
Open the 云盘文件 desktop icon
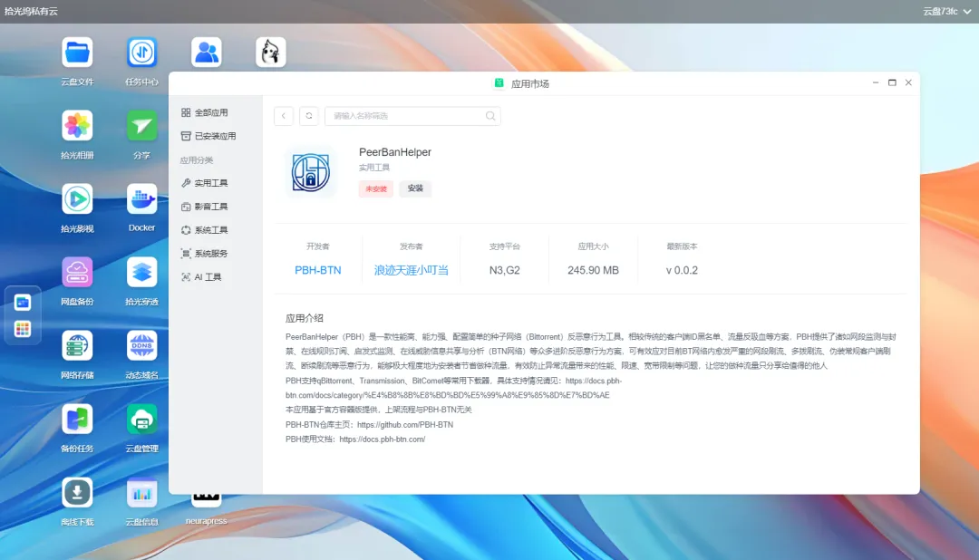[x=77, y=53]
